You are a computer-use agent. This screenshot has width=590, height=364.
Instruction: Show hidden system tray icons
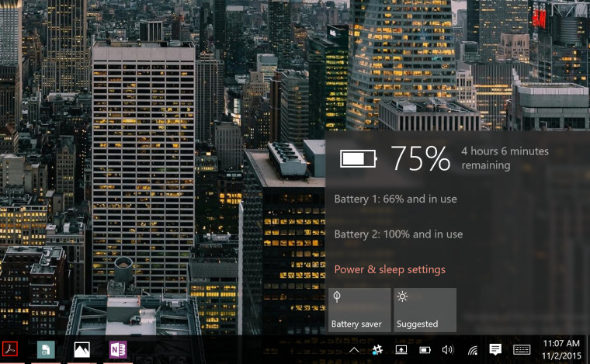[354, 351]
